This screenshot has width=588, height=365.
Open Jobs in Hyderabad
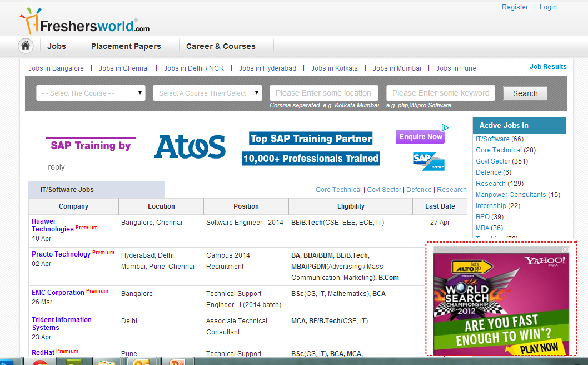click(x=267, y=68)
